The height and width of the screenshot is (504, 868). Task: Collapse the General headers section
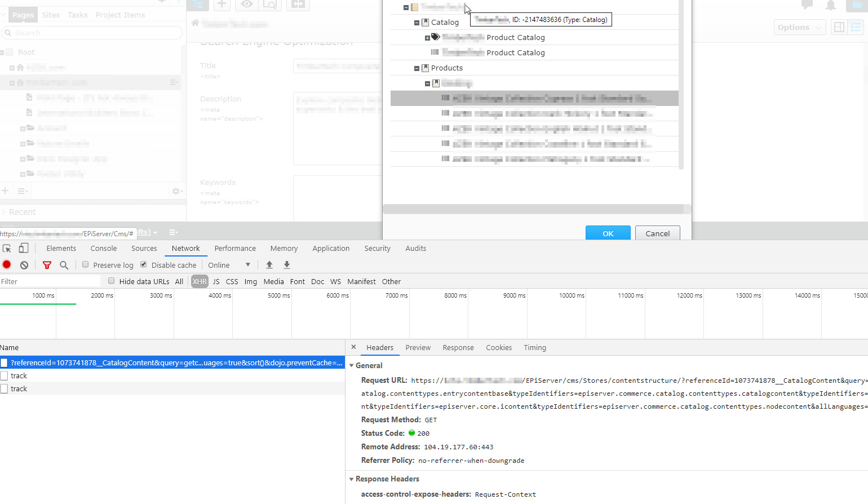click(352, 365)
